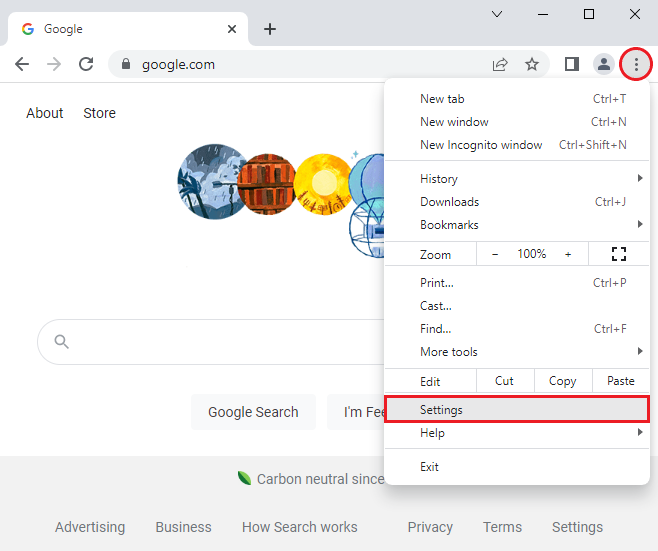Screen dimensions: 658x551
Task: Click Cut in the Edit row
Action: coord(505,381)
